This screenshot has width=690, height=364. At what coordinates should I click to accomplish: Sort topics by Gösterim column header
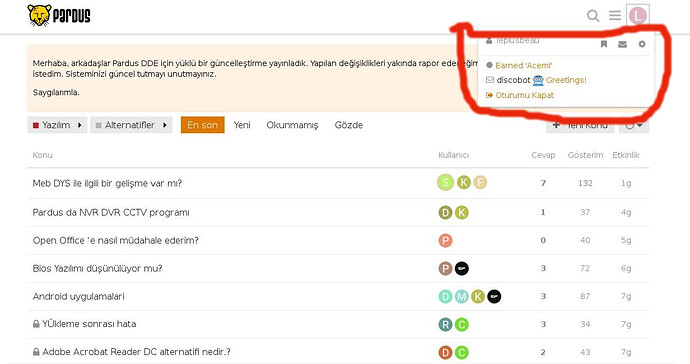(585, 155)
